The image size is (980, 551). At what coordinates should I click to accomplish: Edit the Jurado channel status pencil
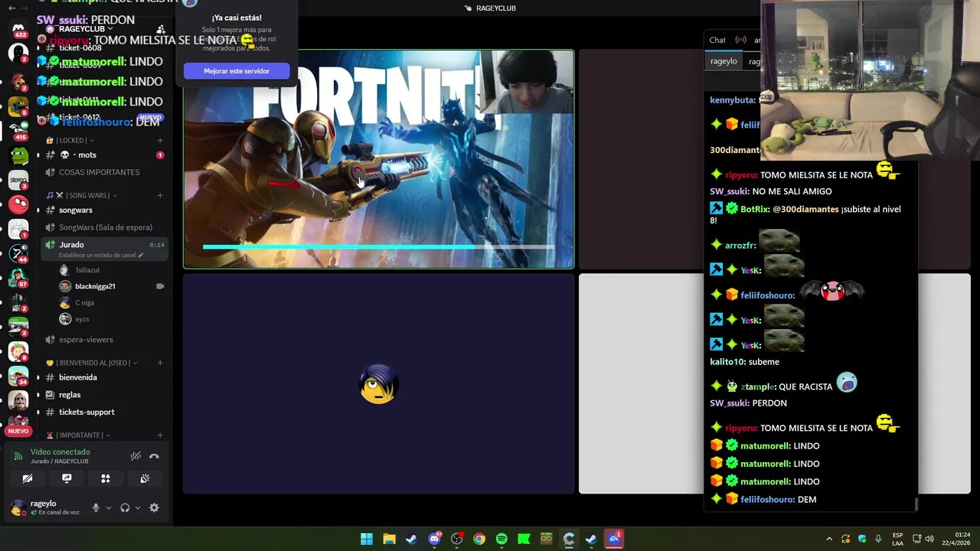(x=141, y=255)
